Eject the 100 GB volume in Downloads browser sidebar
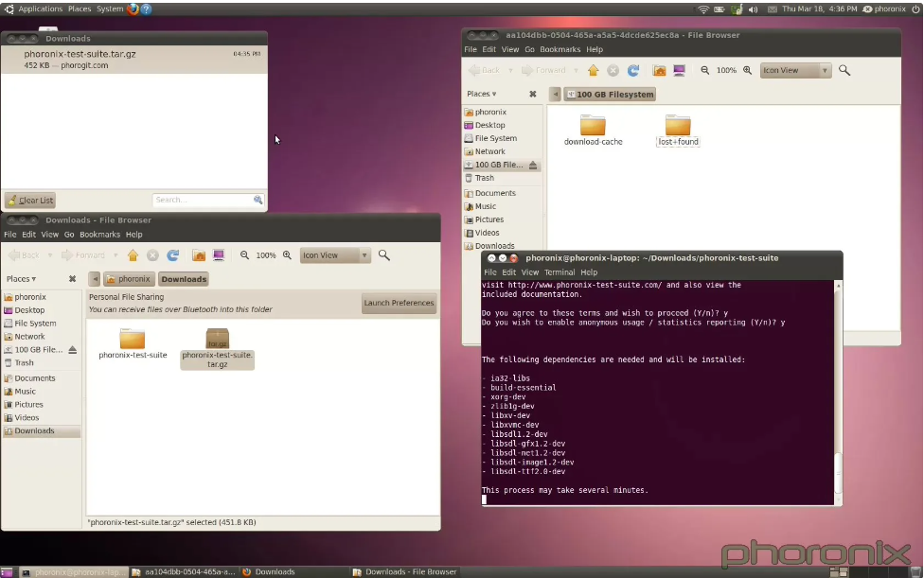 click(x=73, y=350)
